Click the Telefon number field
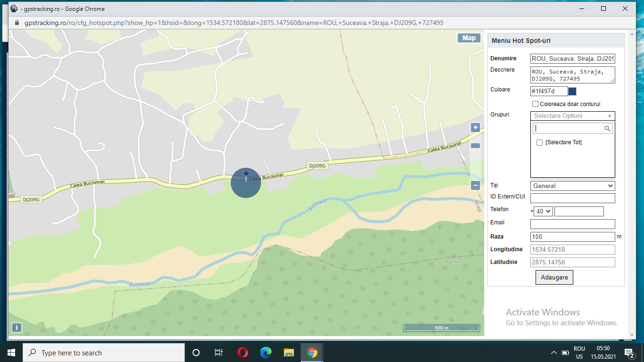This screenshot has height=362, width=644. point(579,211)
